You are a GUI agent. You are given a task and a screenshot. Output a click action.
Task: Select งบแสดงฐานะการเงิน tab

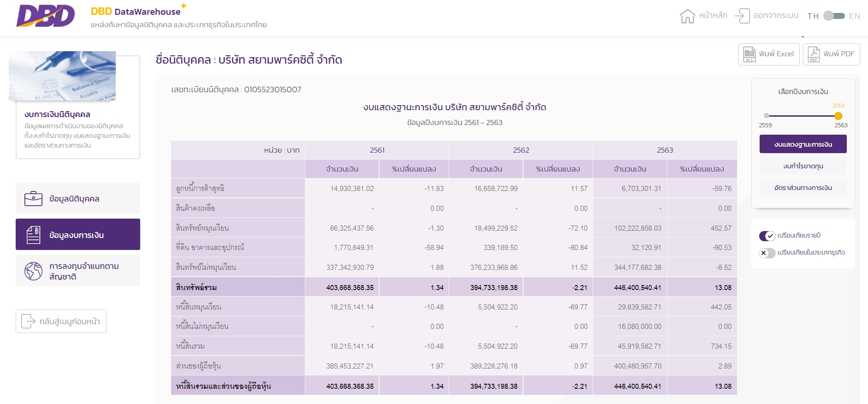point(803,144)
